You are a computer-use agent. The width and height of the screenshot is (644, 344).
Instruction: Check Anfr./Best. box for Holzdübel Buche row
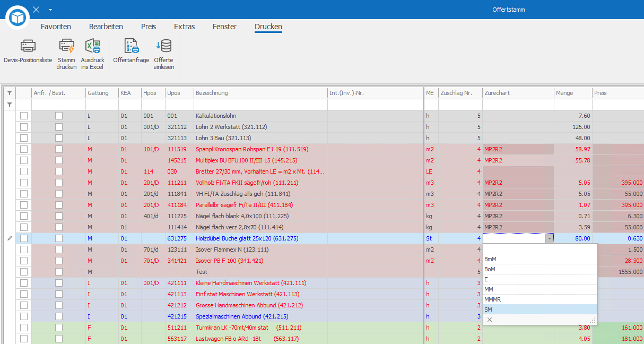pos(59,238)
